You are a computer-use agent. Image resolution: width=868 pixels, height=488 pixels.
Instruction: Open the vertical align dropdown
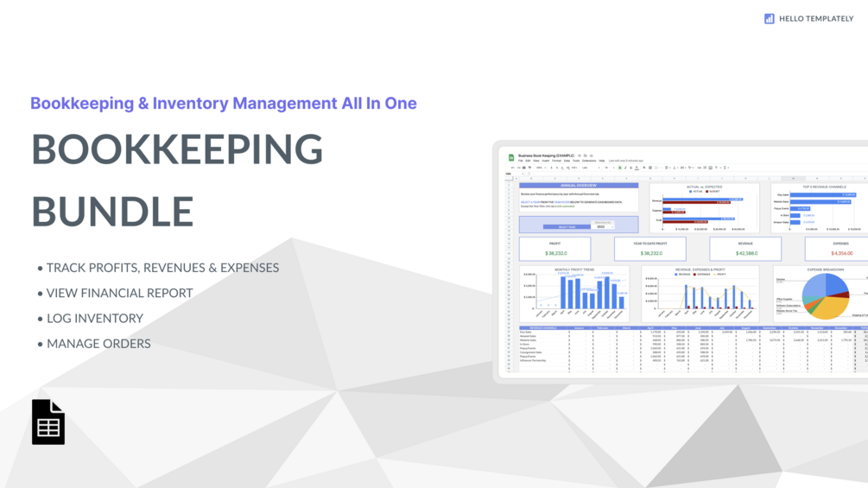point(676,168)
